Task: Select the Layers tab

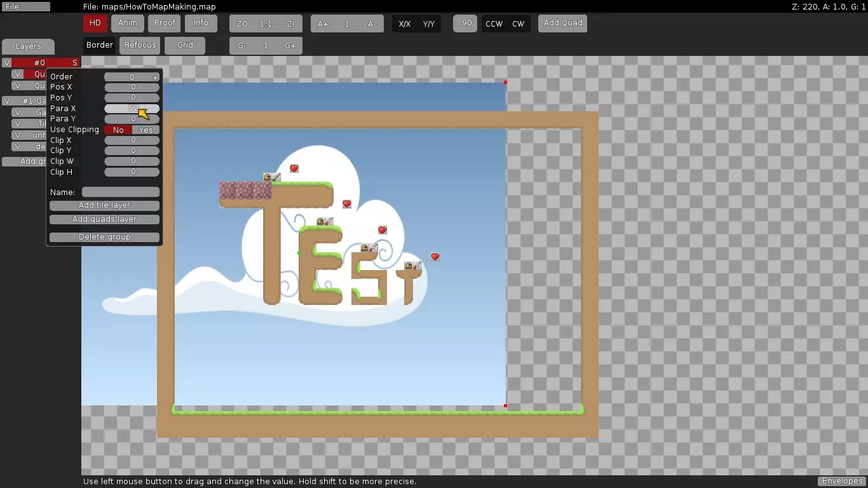Action: point(28,46)
